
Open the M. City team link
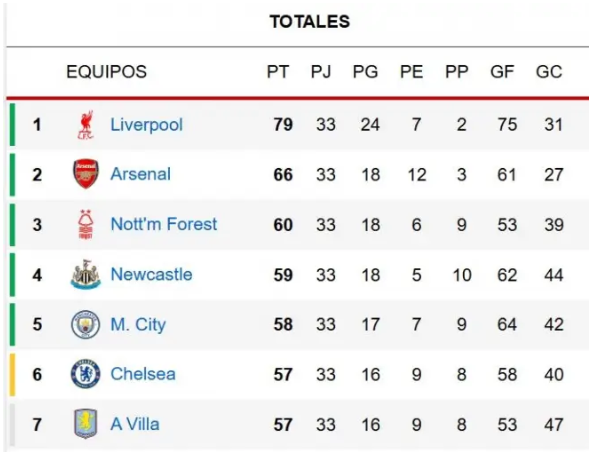click(x=138, y=325)
